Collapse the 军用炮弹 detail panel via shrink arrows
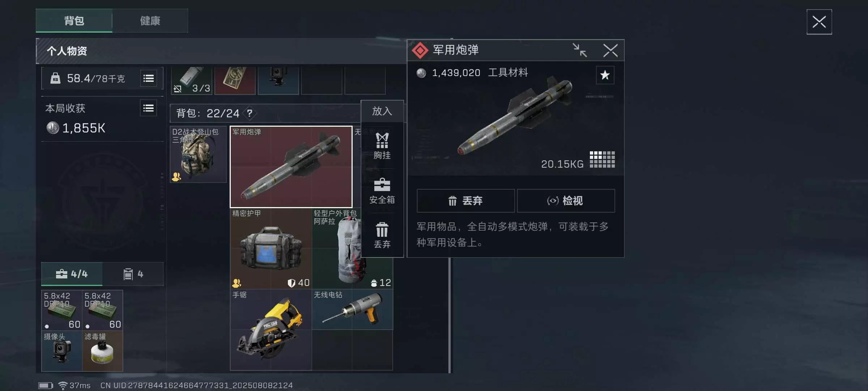The height and width of the screenshot is (391, 868). tap(580, 50)
